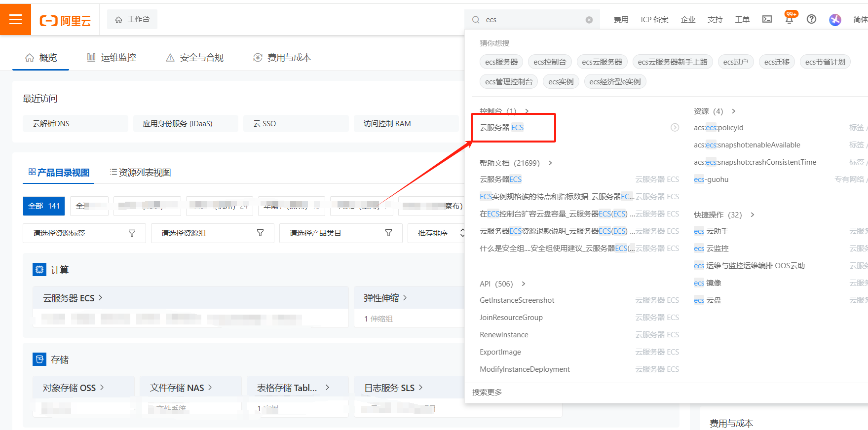Clear the ecs search text
This screenshot has width=868, height=430.
pyautogui.click(x=589, y=20)
